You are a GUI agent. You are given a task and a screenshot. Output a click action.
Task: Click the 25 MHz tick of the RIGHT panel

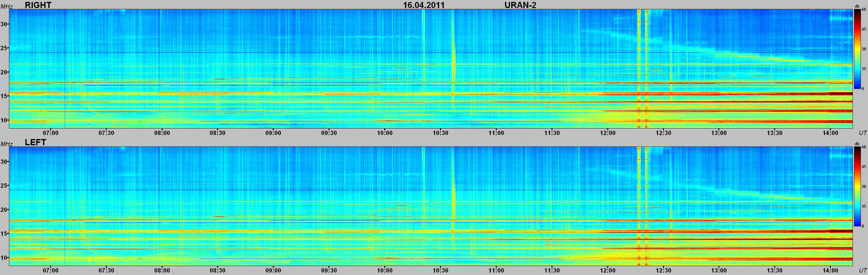pos(4,48)
